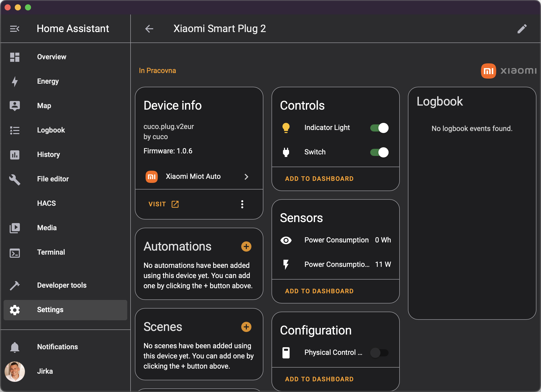The height and width of the screenshot is (392, 541).
Task: Click the File editor wrench icon
Action: coord(15,180)
